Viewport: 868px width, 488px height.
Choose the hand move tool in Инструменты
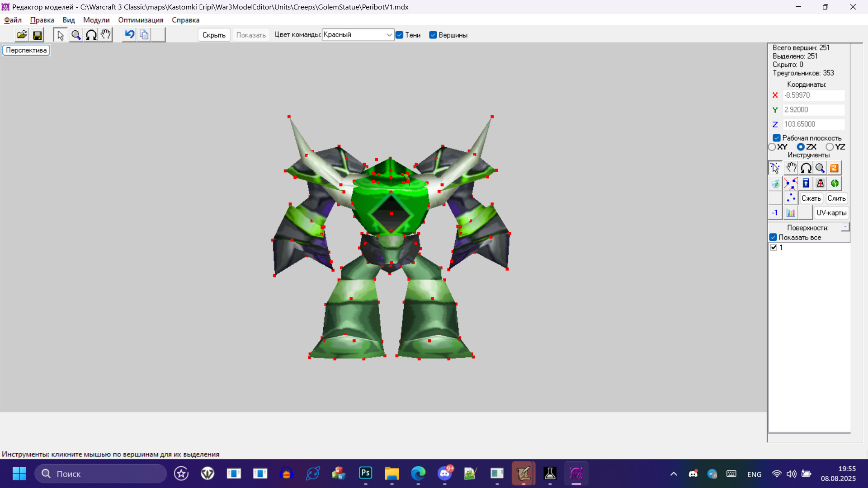coord(791,168)
